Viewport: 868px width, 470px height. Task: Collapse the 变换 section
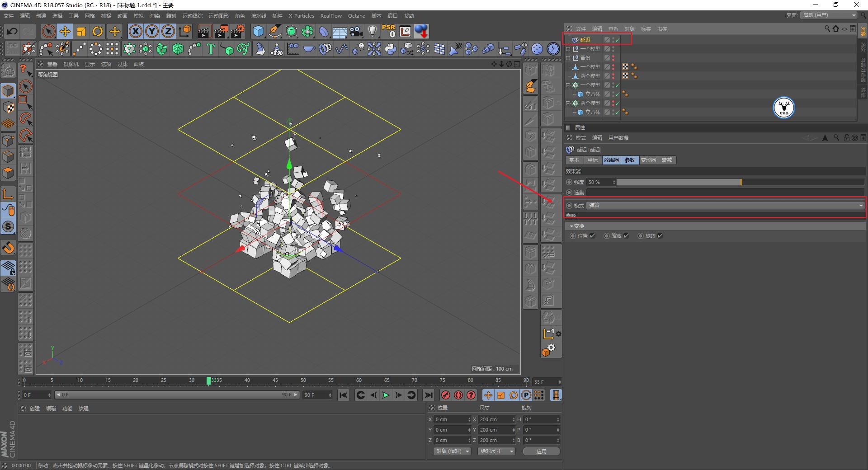pos(572,226)
